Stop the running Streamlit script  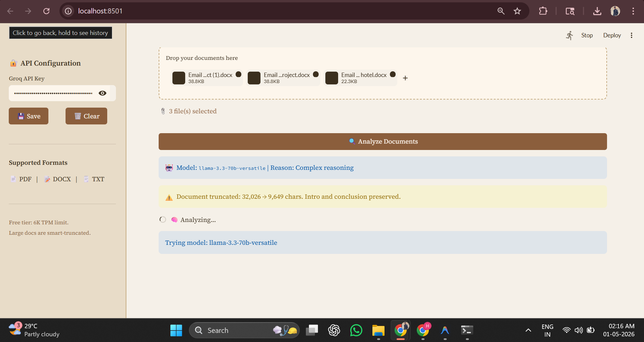587,35
